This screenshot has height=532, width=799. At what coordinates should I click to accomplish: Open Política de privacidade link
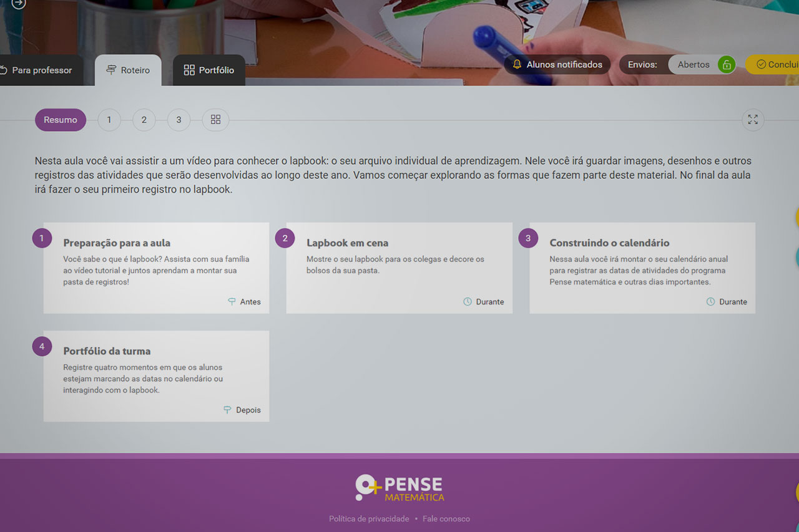tap(369, 519)
